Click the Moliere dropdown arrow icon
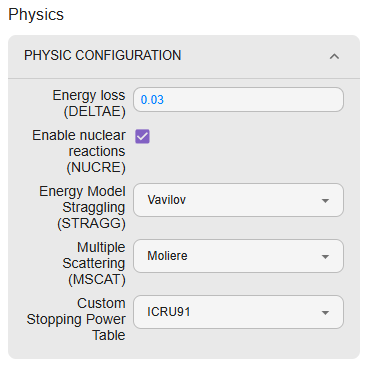368x380 pixels. (325, 257)
